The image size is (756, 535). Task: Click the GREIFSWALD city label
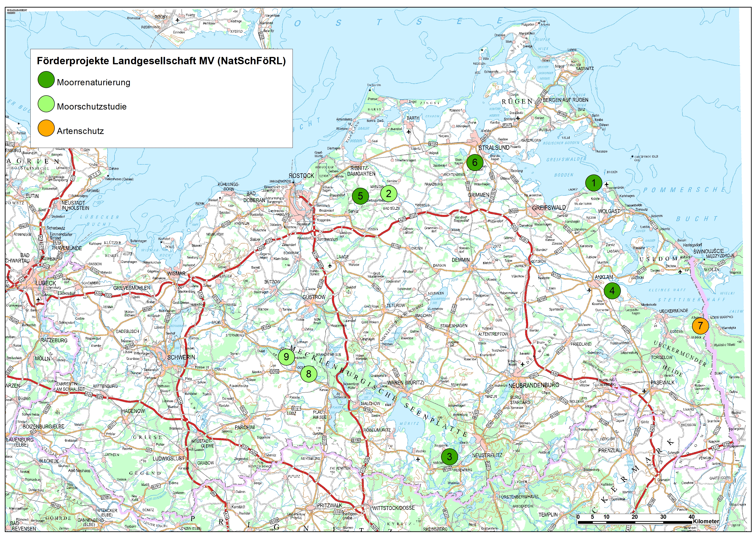pos(549,208)
